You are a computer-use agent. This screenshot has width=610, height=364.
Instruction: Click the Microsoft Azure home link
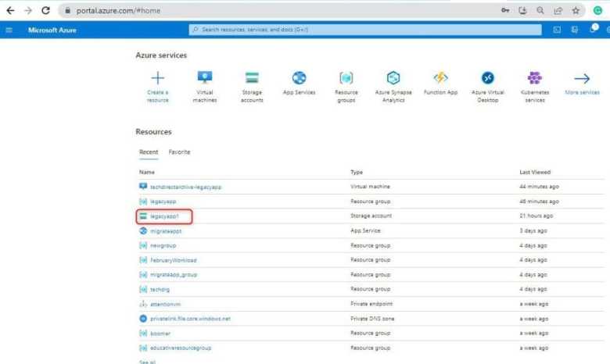[52, 30]
